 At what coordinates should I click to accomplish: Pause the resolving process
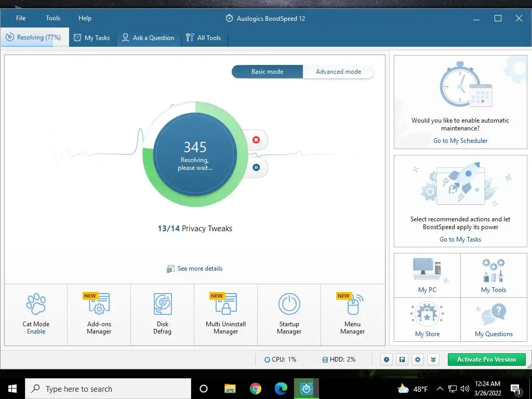click(256, 167)
